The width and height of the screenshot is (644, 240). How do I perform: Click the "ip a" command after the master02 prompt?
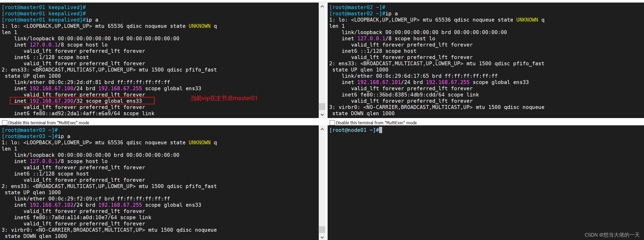(x=392, y=14)
